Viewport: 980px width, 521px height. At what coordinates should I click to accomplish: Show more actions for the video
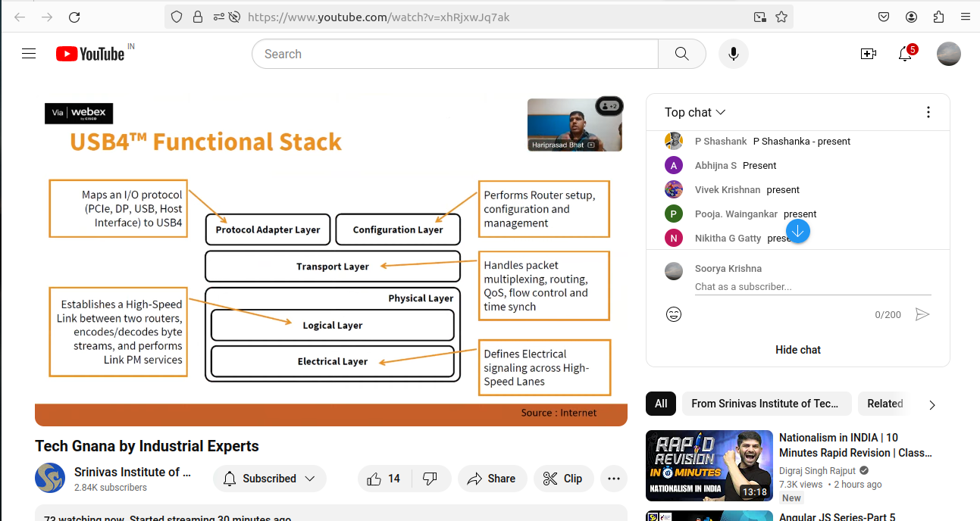click(x=613, y=479)
